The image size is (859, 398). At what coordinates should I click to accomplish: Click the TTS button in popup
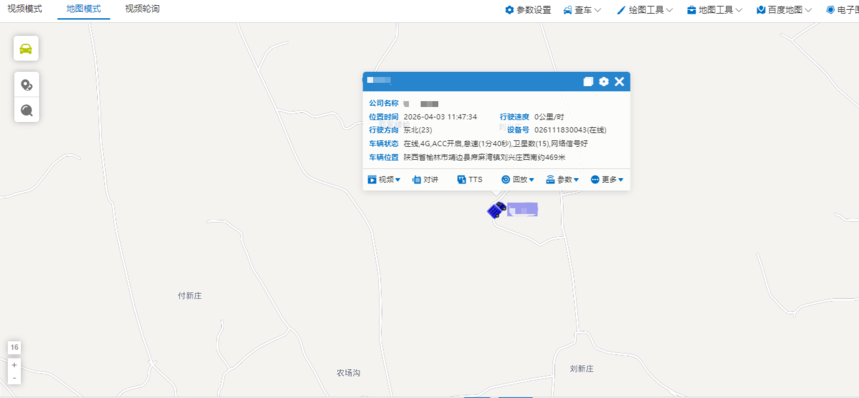[x=470, y=180]
